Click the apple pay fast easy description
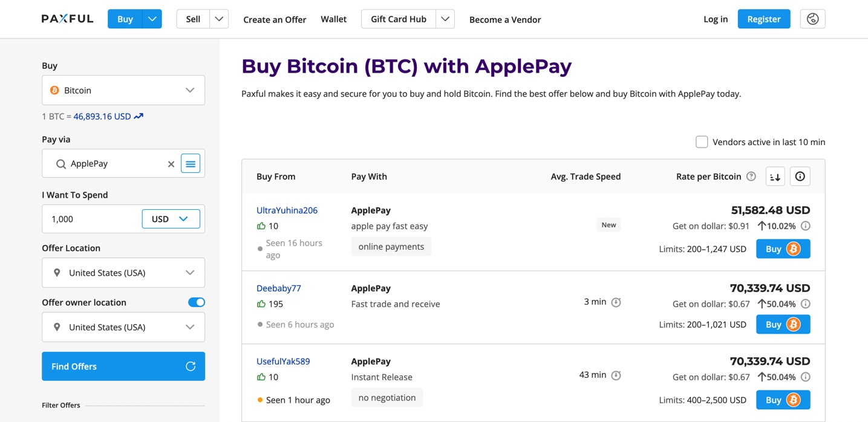This screenshot has height=422, width=868. coord(390,226)
